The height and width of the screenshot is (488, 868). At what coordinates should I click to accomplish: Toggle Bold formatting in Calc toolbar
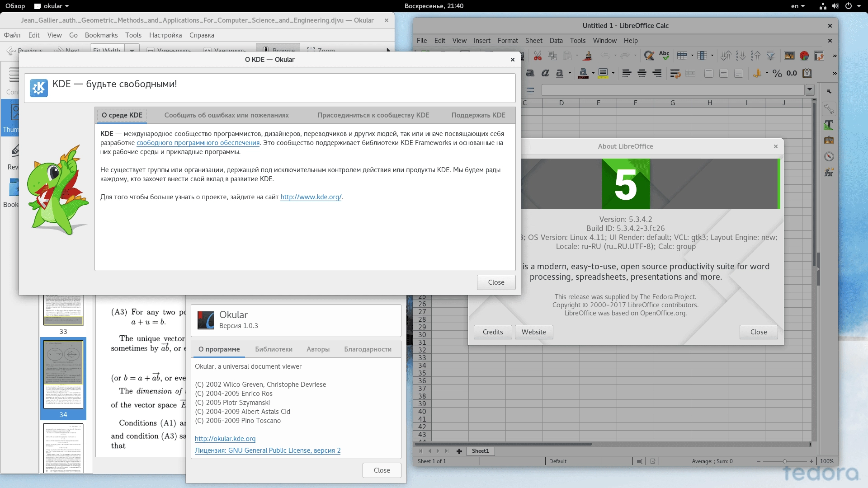pos(530,73)
